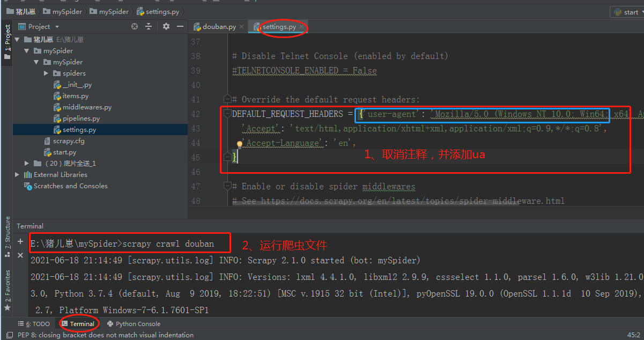
Task: Select pipelines.py in the project tree
Action: pos(81,119)
